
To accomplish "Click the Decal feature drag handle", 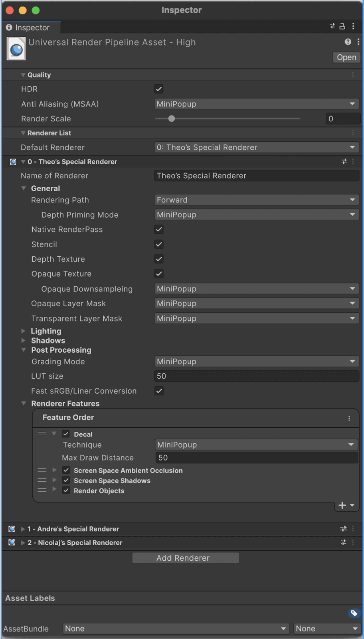I will [x=42, y=434].
